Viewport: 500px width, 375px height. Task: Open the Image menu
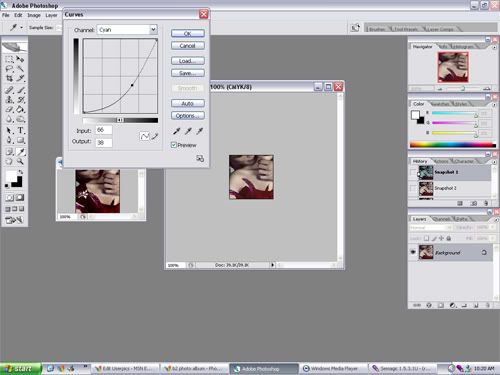coord(34,15)
